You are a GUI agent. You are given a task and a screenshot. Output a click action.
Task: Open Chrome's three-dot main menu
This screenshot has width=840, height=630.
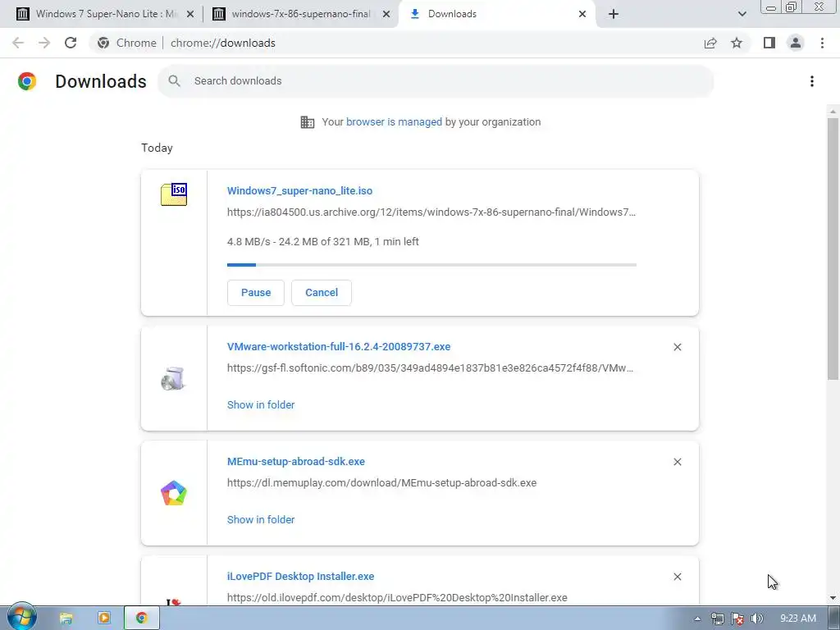[x=822, y=43]
